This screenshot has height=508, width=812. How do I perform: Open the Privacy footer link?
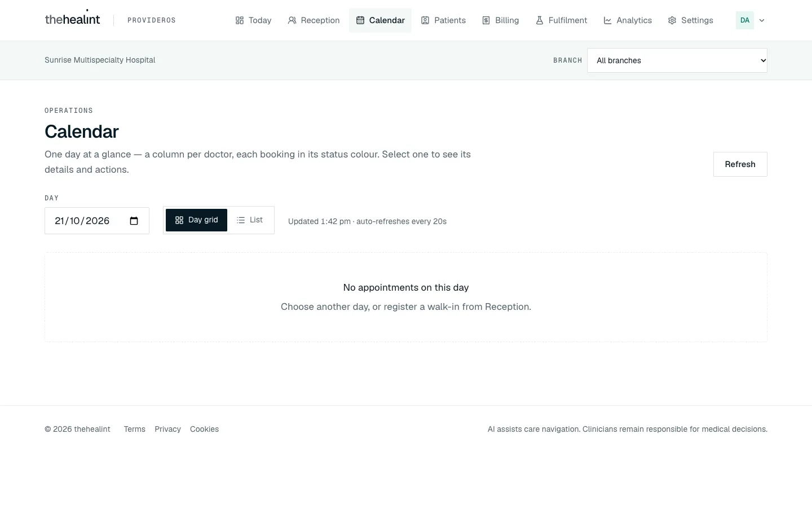[167, 429]
